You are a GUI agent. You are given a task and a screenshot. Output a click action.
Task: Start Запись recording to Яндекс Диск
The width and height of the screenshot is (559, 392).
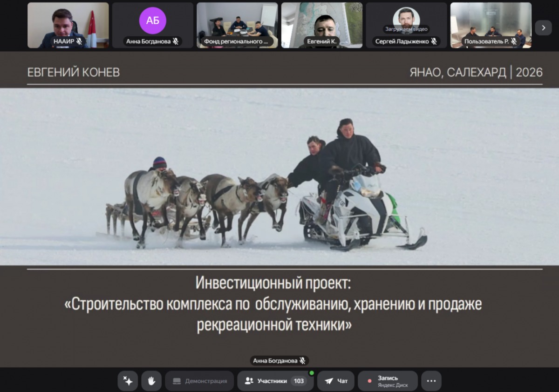[388, 381]
